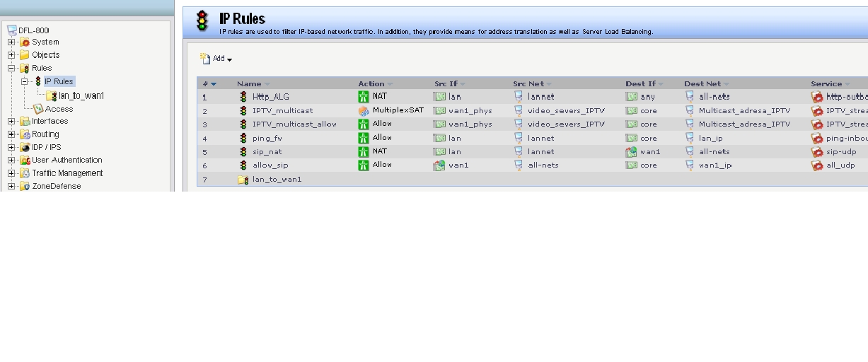Click the Access icon under Rules

(x=38, y=109)
